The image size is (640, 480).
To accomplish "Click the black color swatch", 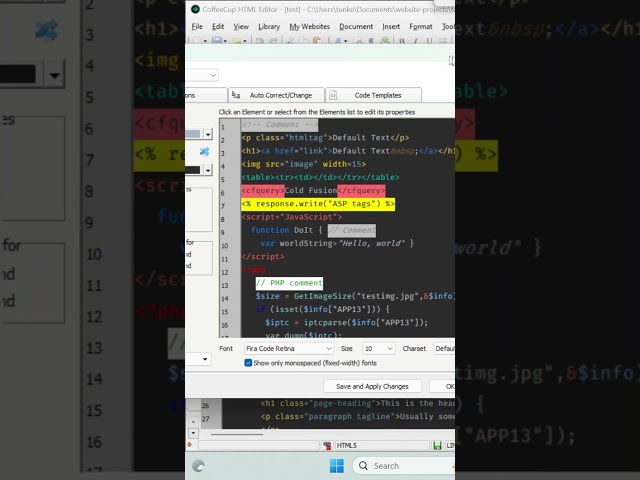I will click(x=194, y=170).
